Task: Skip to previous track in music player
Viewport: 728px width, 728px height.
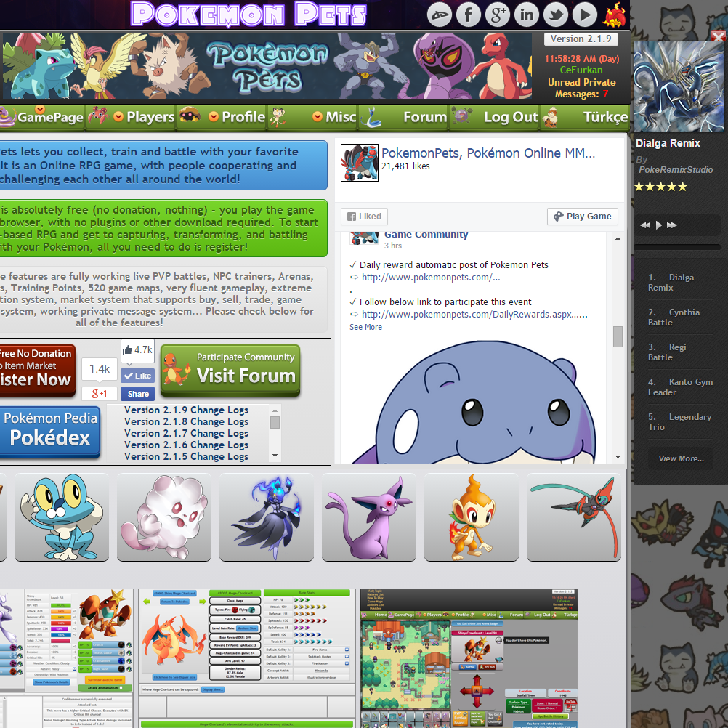Action: 645,225
